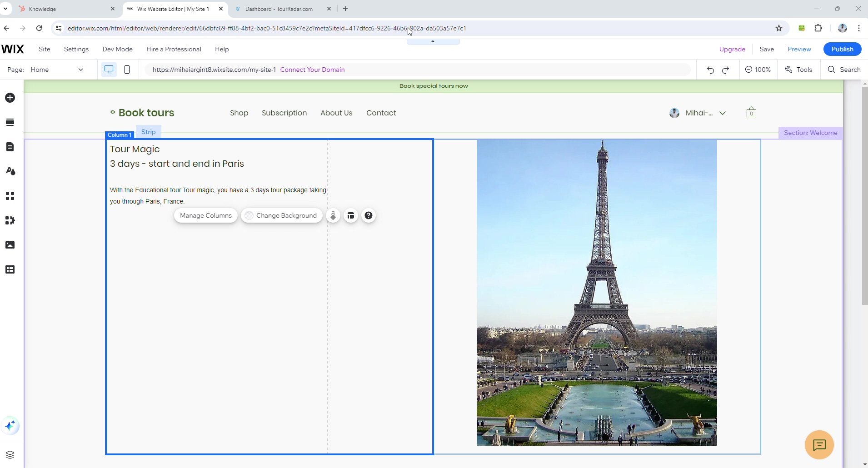The width and height of the screenshot is (868, 468).
Task: Switch to desktop view
Action: click(x=109, y=70)
